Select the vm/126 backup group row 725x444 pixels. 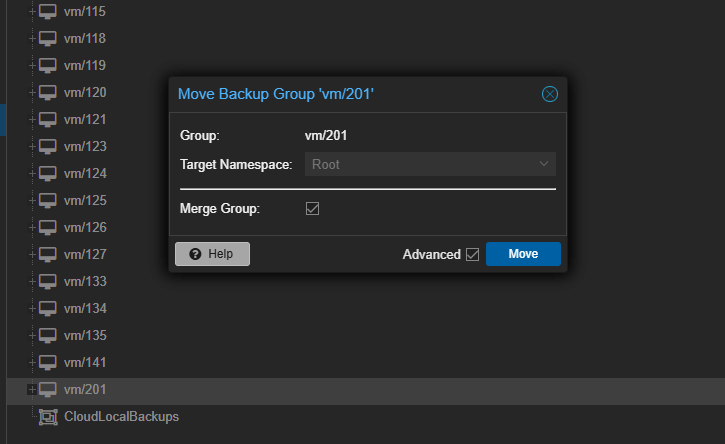85,228
